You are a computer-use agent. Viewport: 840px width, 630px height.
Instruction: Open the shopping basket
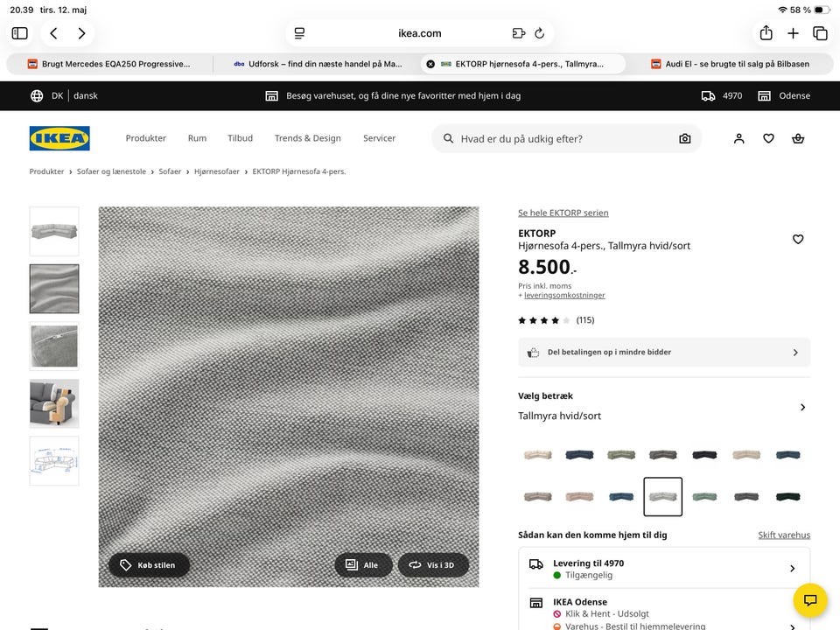click(x=798, y=139)
